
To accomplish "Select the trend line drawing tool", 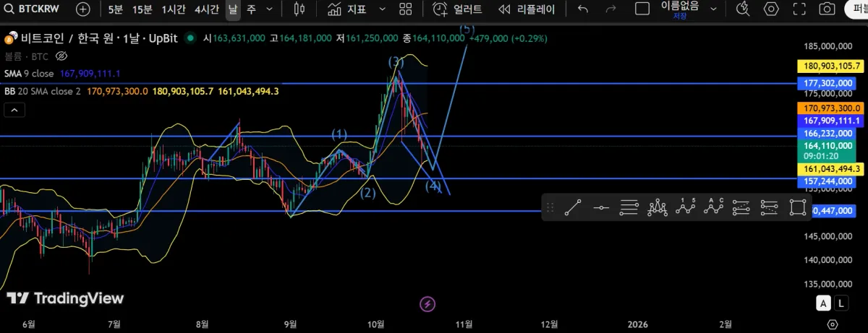I will (x=573, y=207).
